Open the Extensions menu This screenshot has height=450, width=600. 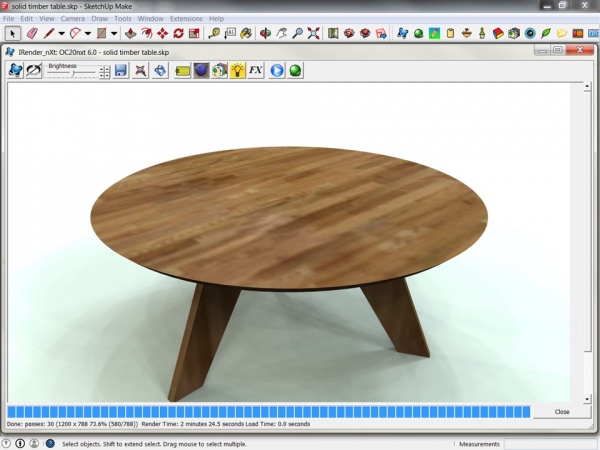(x=186, y=19)
